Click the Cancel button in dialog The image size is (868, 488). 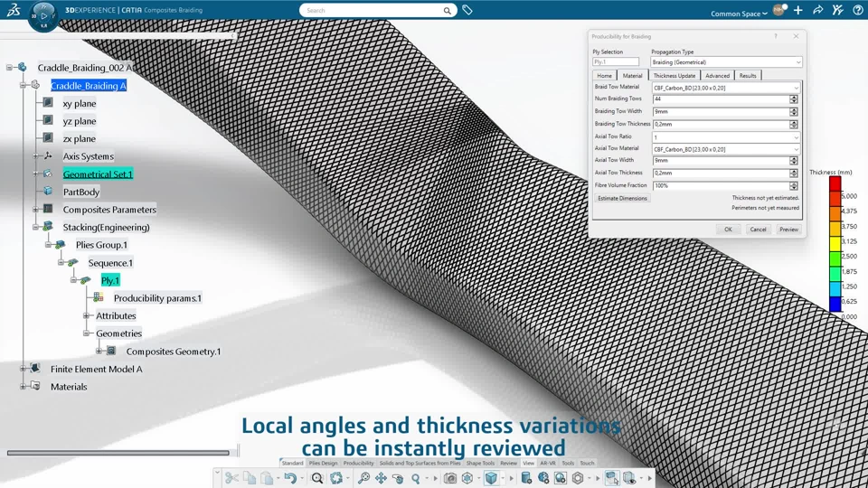[x=758, y=229]
